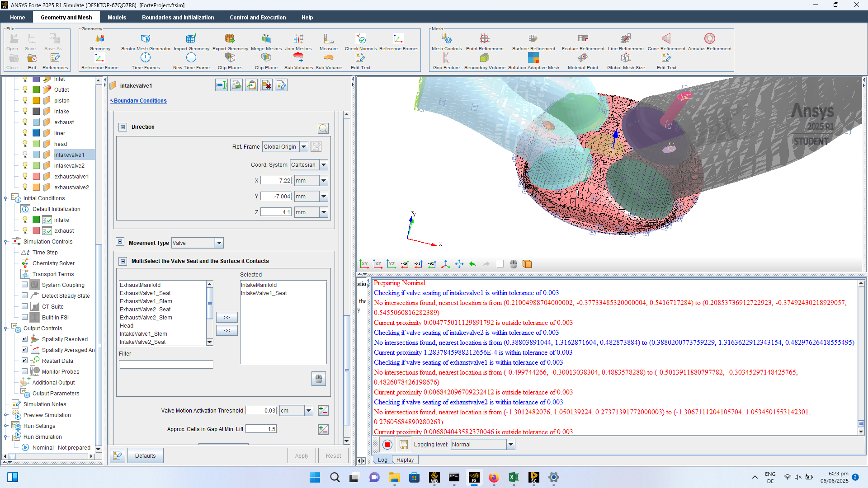Open the Clip Planes tool

click(x=230, y=61)
